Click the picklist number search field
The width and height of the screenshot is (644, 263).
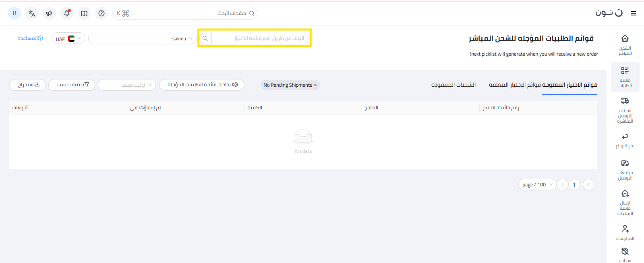(260, 38)
